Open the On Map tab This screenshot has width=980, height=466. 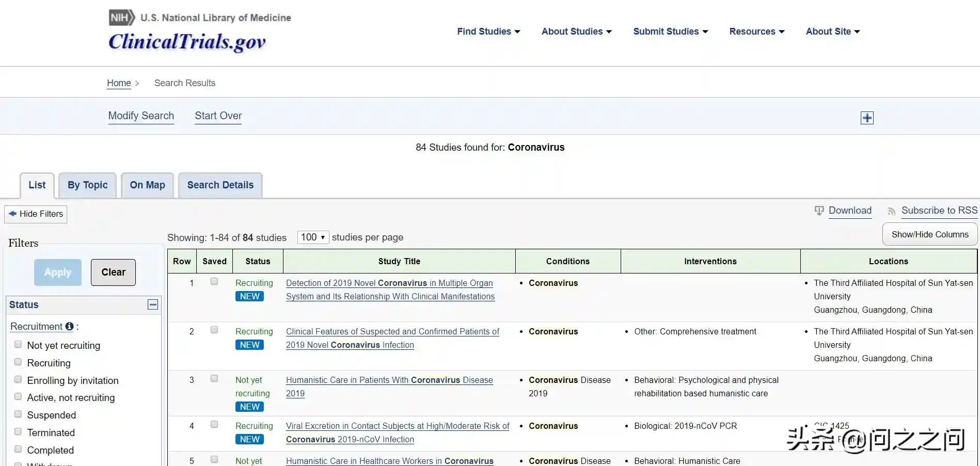pyautogui.click(x=147, y=185)
